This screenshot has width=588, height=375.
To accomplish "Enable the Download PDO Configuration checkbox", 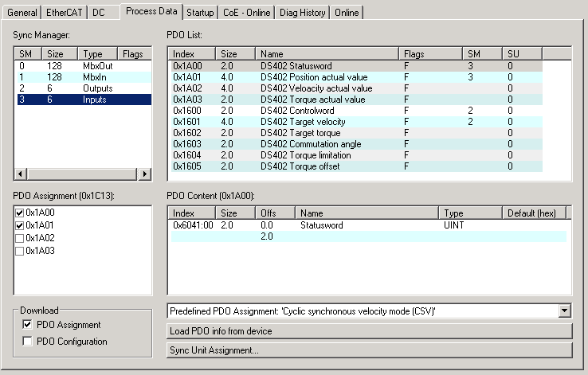I will tap(27, 342).
